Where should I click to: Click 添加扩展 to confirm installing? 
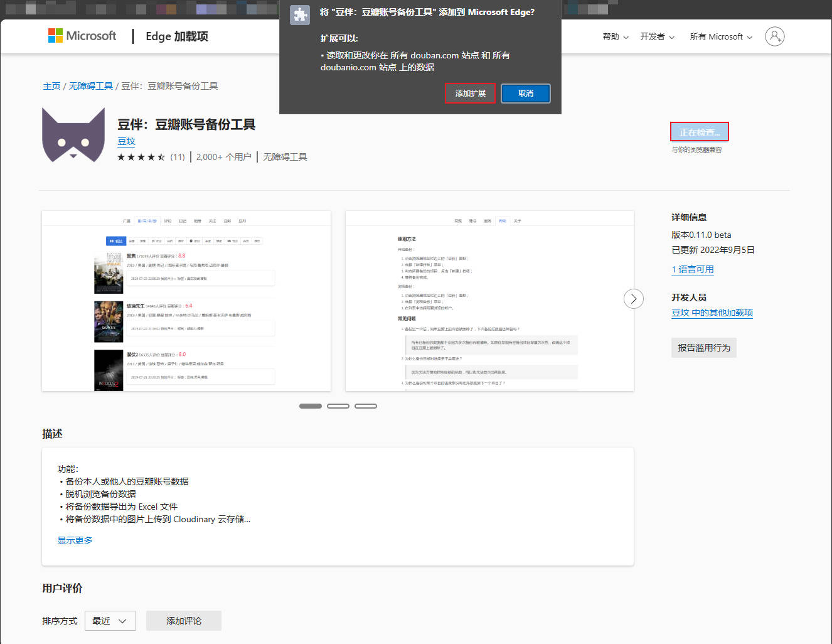pyautogui.click(x=470, y=94)
